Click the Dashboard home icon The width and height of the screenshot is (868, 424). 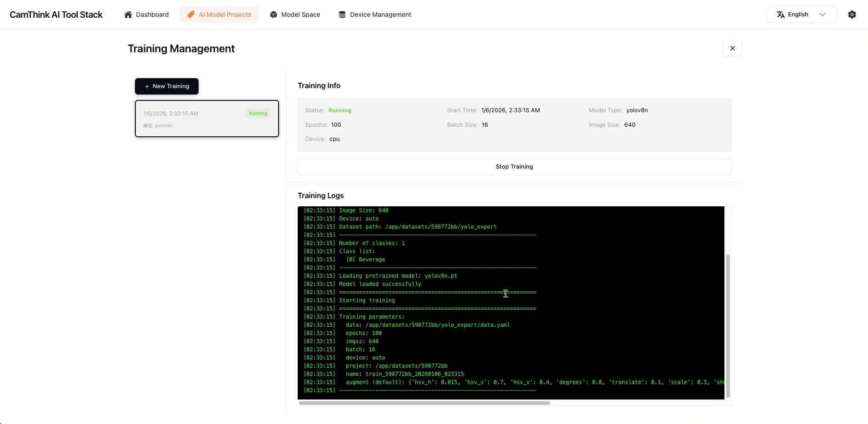(128, 15)
